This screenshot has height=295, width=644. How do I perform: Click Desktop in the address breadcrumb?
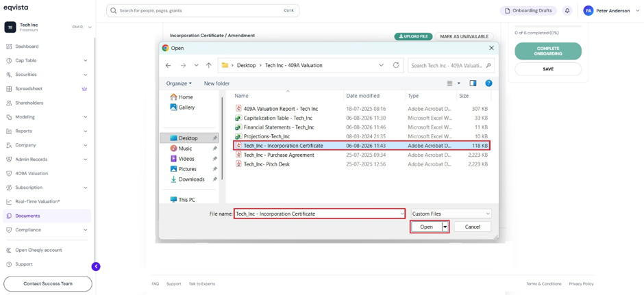(x=247, y=65)
